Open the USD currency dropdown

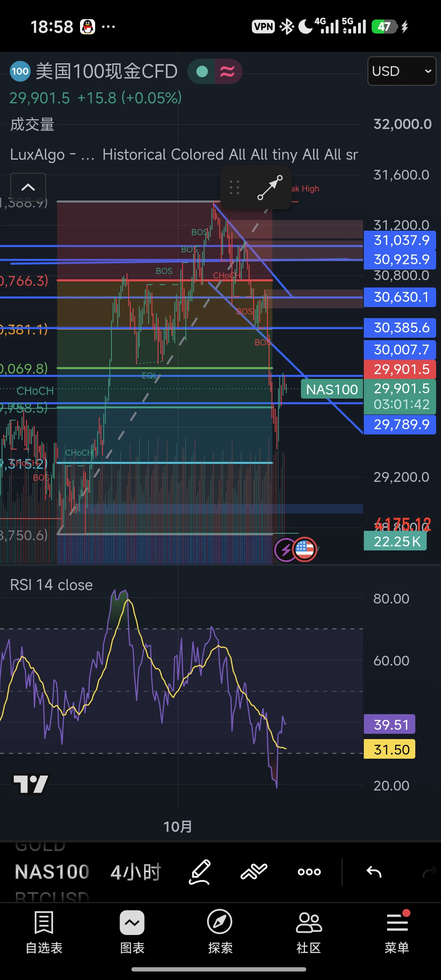[x=402, y=71]
